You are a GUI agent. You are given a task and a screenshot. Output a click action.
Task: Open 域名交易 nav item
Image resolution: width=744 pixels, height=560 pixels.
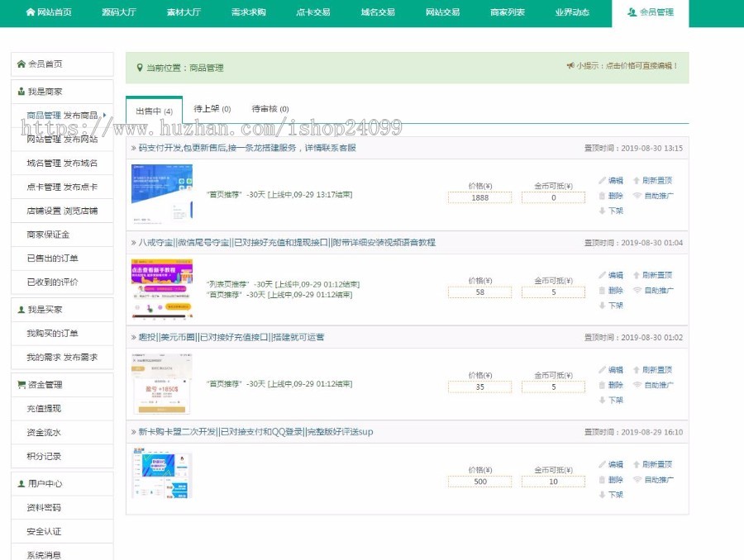tap(378, 12)
